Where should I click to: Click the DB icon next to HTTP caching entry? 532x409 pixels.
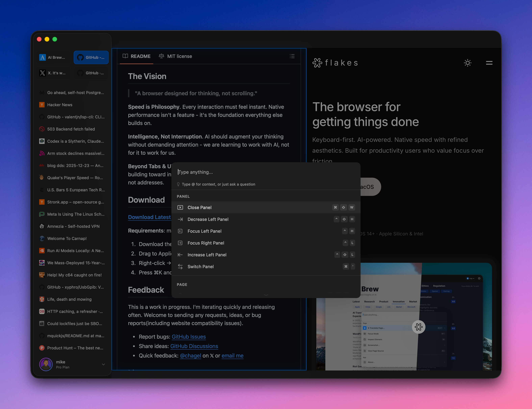point(42,311)
